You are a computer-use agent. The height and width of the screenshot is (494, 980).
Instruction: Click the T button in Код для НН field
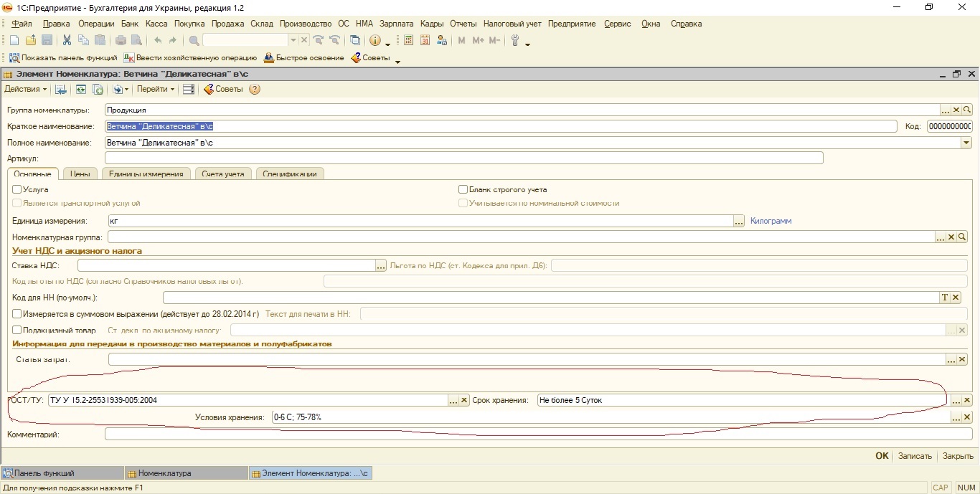945,298
